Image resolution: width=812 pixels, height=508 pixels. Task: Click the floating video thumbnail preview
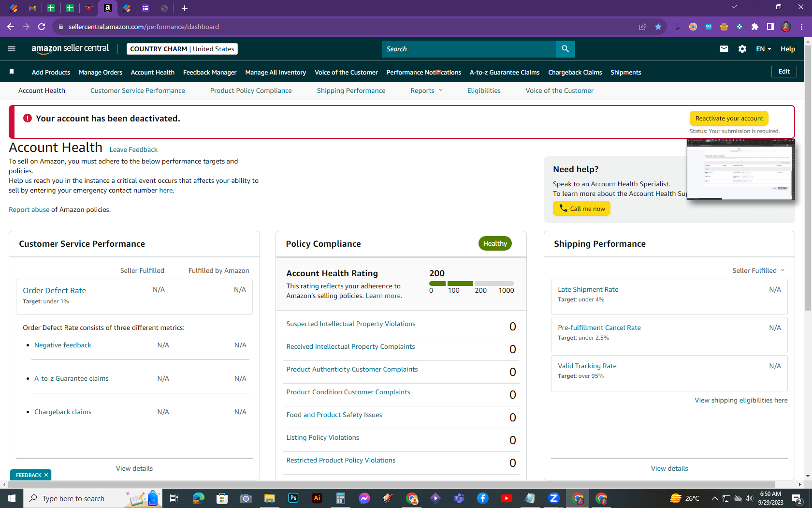(740, 169)
